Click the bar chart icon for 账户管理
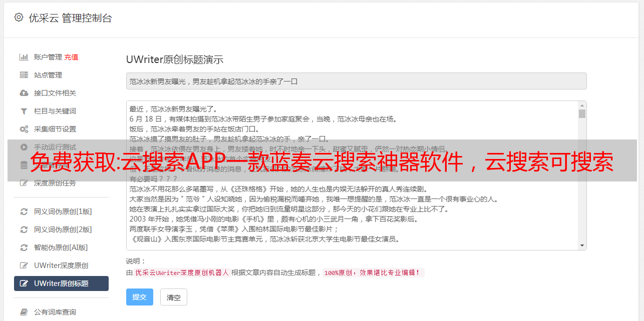Image resolution: width=644 pixels, height=321 pixels. pyautogui.click(x=24, y=57)
